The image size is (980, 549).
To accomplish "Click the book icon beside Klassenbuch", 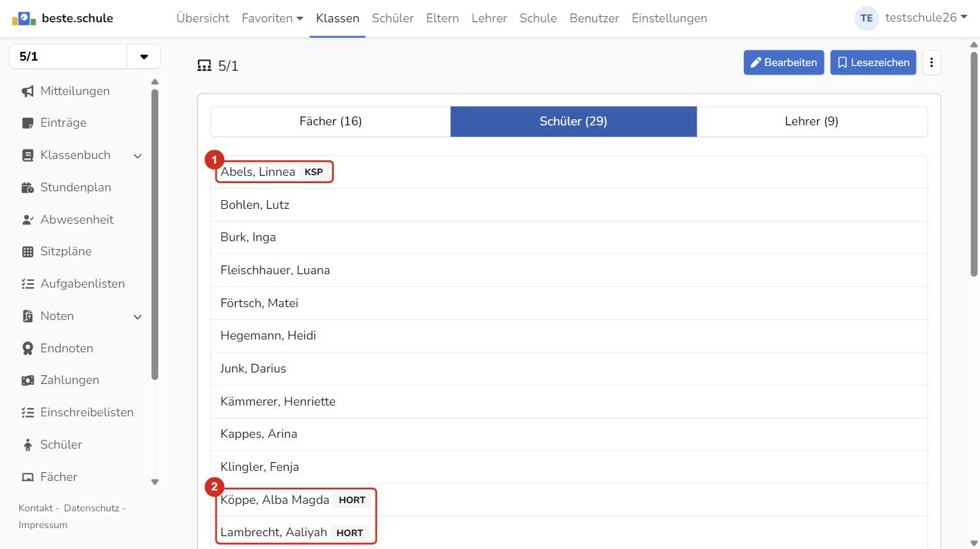I will point(28,155).
